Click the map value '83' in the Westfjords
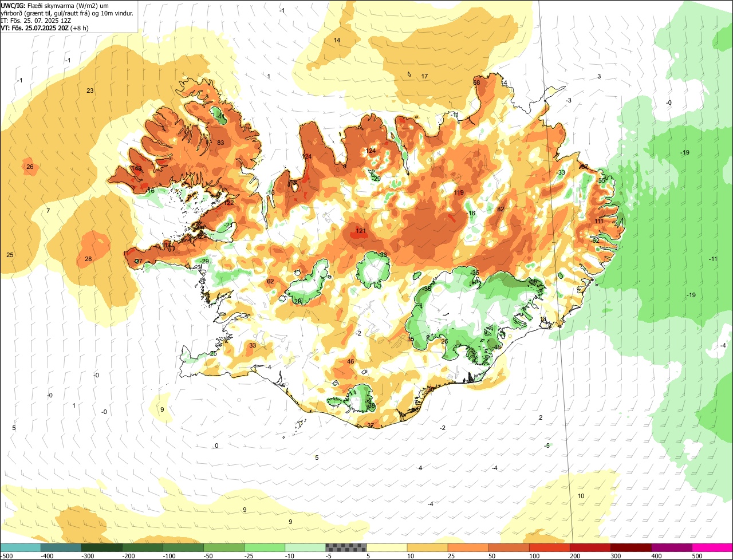 [220, 143]
